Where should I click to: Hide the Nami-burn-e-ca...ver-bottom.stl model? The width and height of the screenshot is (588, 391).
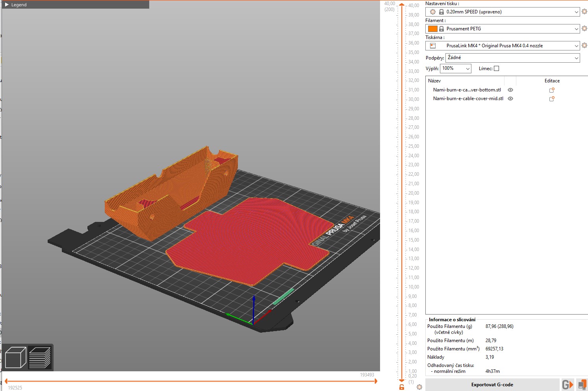tap(510, 90)
